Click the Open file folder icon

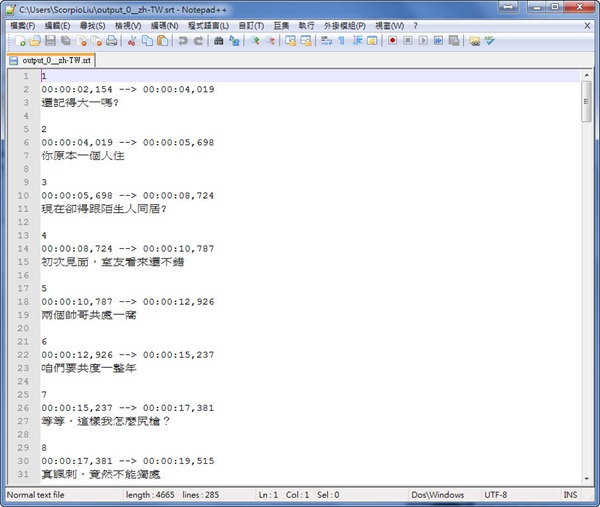click(x=35, y=41)
